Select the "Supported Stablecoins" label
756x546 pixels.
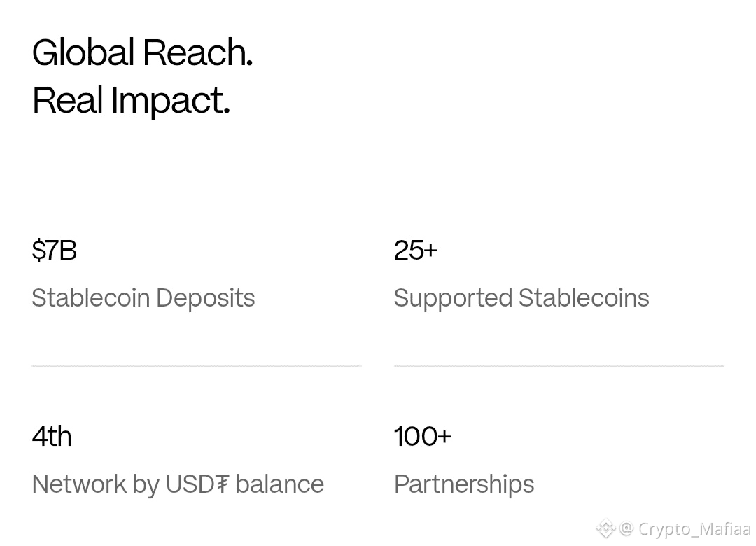521,298
